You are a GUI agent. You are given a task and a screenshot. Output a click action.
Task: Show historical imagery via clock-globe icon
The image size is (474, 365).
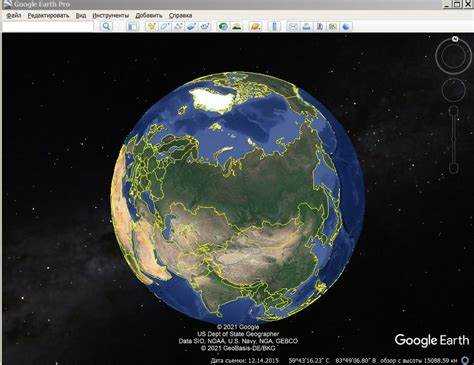[x=223, y=26]
